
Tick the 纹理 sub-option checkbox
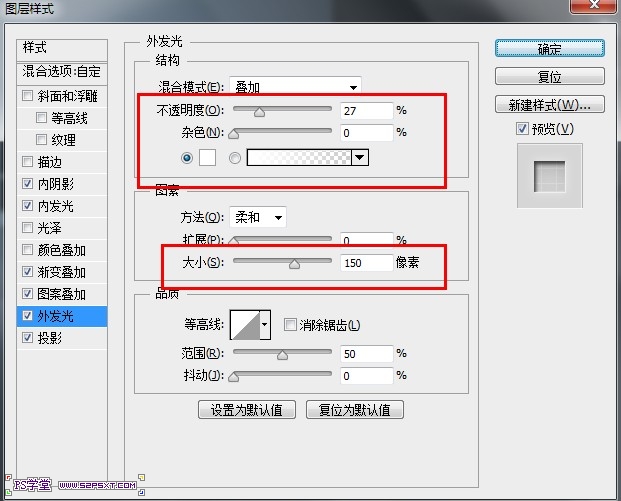pyautogui.click(x=41, y=139)
